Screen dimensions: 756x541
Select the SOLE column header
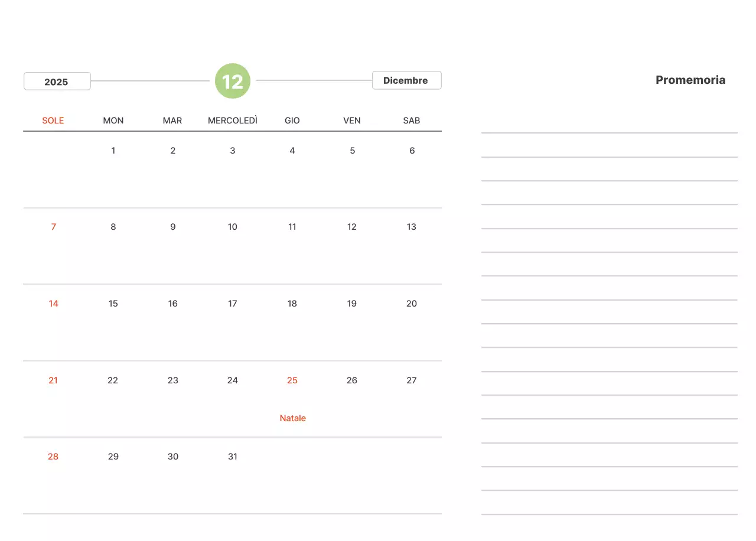[x=53, y=120]
